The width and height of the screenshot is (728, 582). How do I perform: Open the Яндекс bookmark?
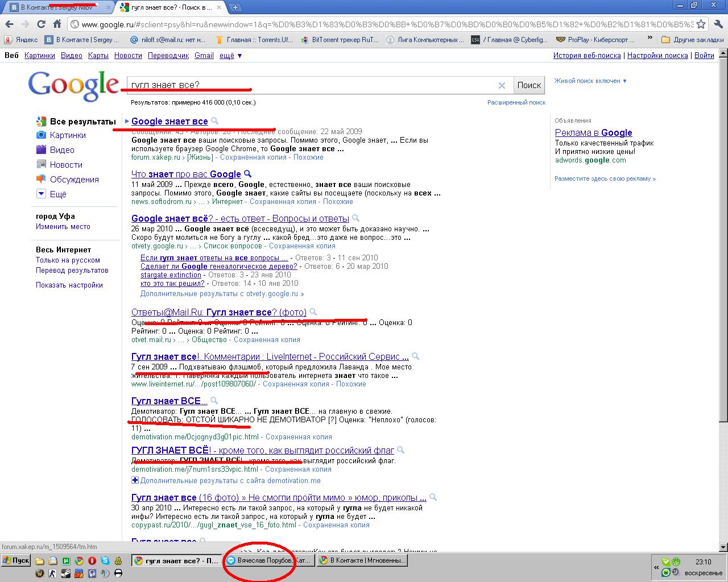[21, 40]
